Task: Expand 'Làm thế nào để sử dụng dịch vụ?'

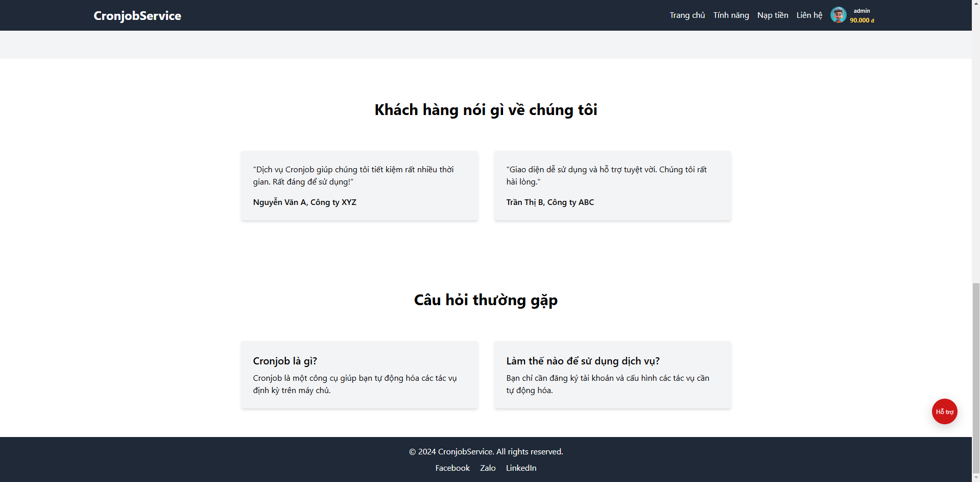Action: (x=583, y=361)
